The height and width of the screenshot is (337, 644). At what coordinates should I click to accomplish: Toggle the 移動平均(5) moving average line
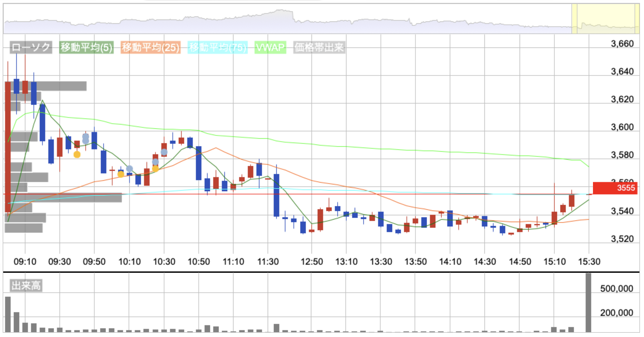(x=86, y=48)
